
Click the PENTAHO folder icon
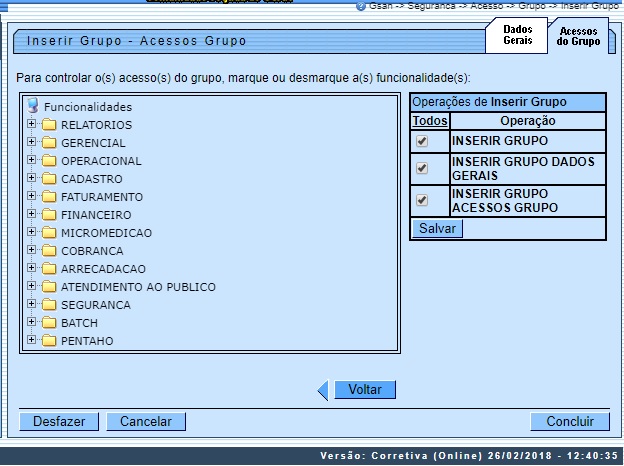[x=49, y=341]
